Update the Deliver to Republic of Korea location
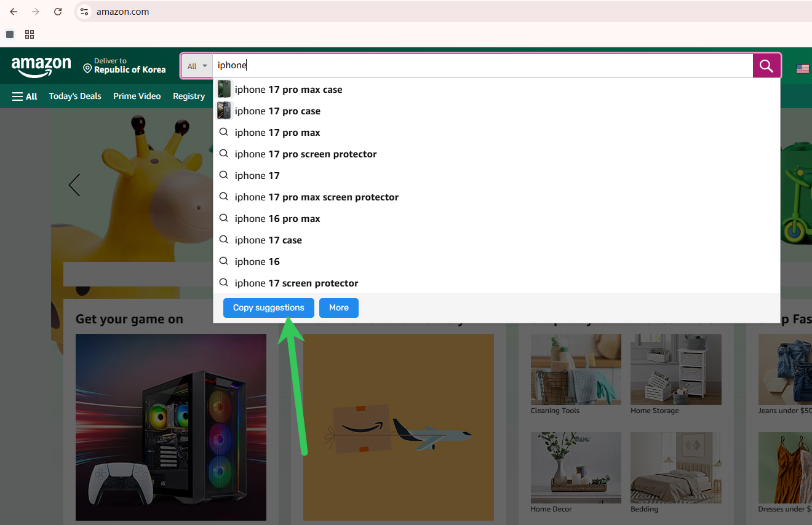The width and height of the screenshot is (812, 525). tap(124, 66)
